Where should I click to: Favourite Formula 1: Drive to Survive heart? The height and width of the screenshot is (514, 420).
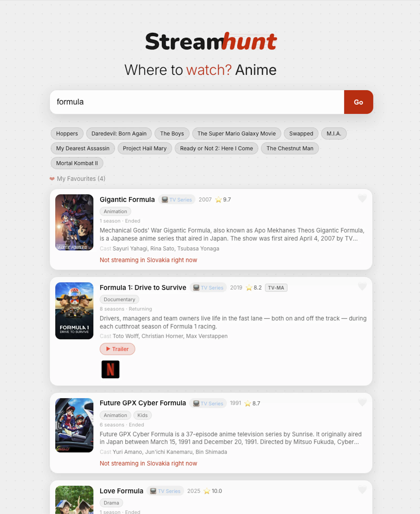(x=362, y=286)
